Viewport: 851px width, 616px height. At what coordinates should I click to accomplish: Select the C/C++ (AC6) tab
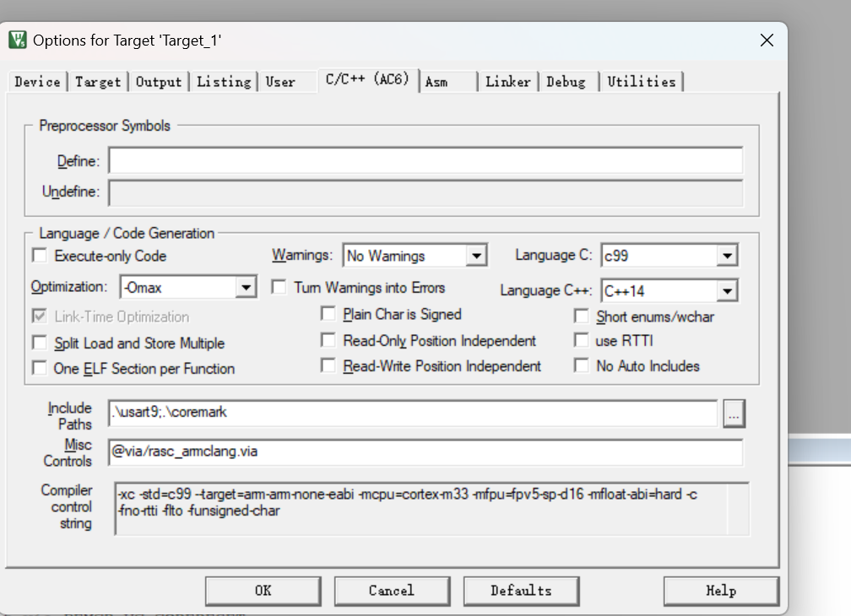[367, 79]
